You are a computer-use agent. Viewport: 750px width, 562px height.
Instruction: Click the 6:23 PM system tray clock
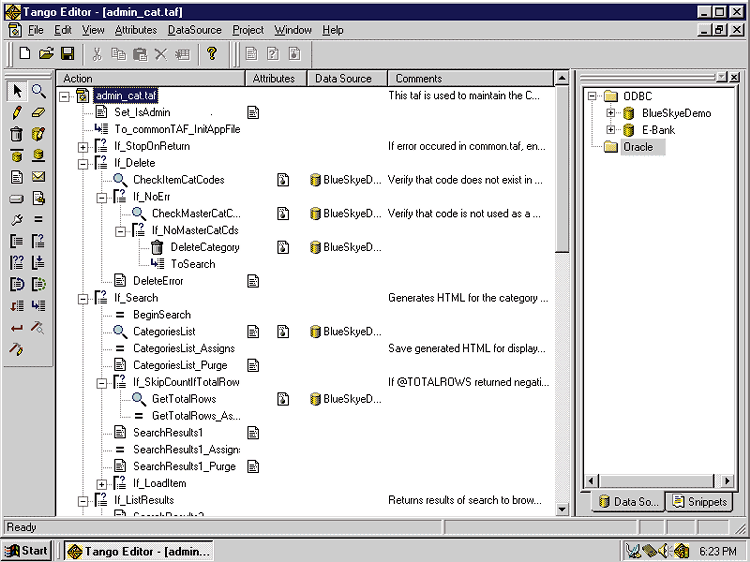[x=717, y=551]
